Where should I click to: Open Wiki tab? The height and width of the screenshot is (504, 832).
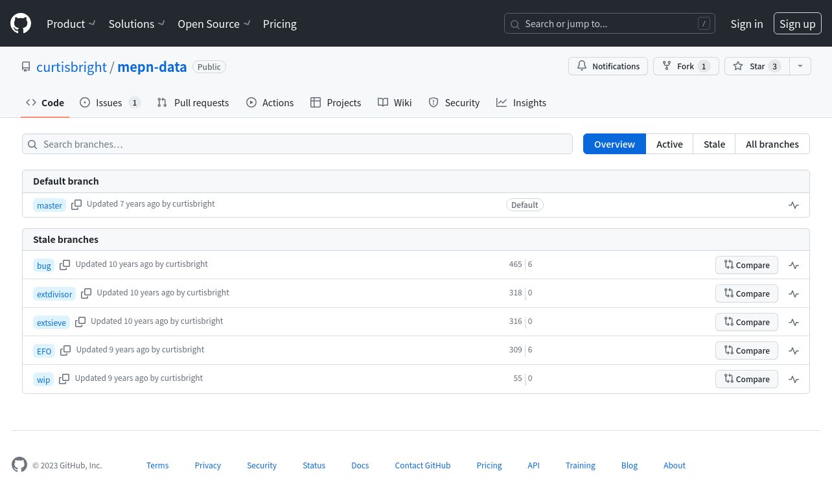pos(395,102)
